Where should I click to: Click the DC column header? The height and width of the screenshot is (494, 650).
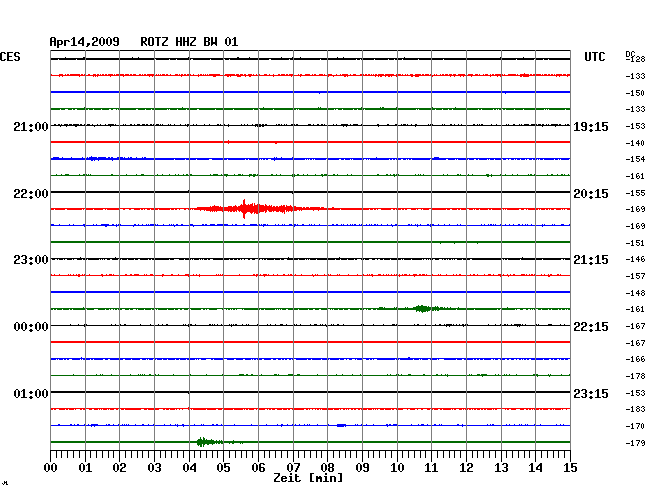tap(630, 54)
